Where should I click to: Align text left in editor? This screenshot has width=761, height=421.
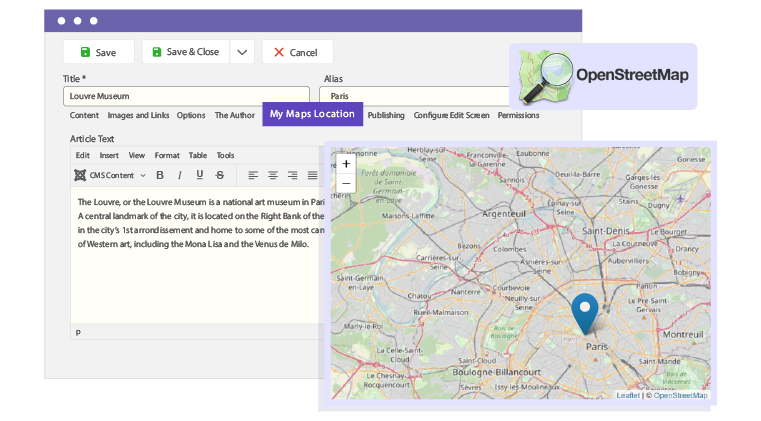252,175
